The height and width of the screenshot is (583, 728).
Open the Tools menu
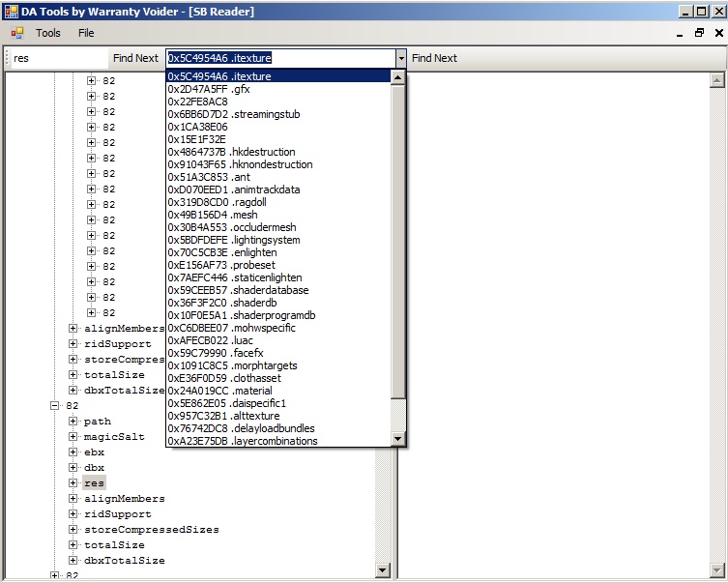(48, 33)
